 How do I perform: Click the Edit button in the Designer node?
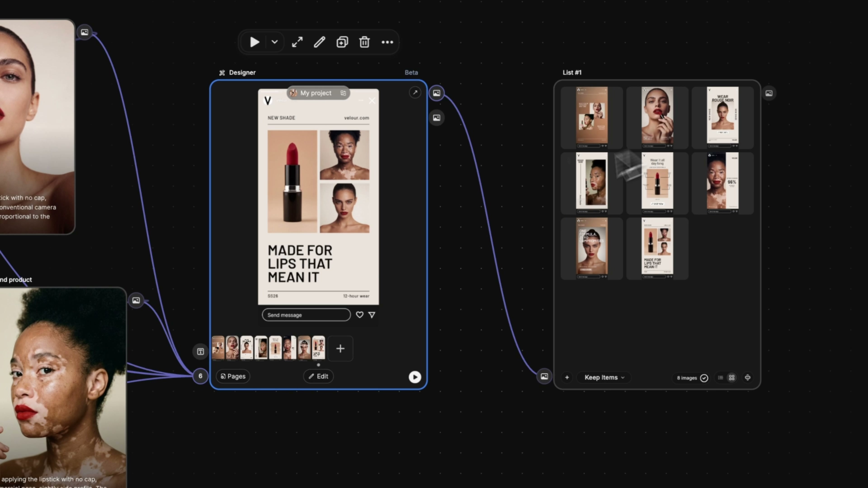318,376
